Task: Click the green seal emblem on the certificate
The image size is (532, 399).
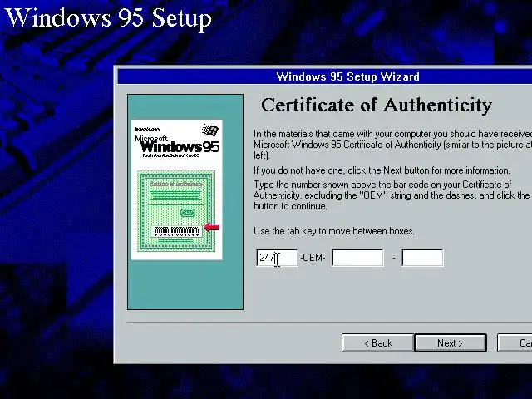Action: click(187, 213)
